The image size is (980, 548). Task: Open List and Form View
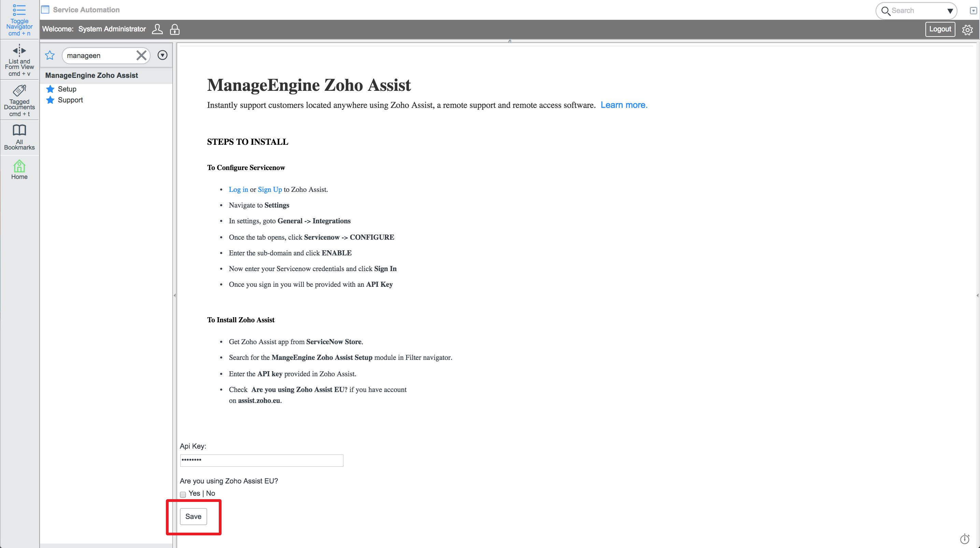[19, 51]
